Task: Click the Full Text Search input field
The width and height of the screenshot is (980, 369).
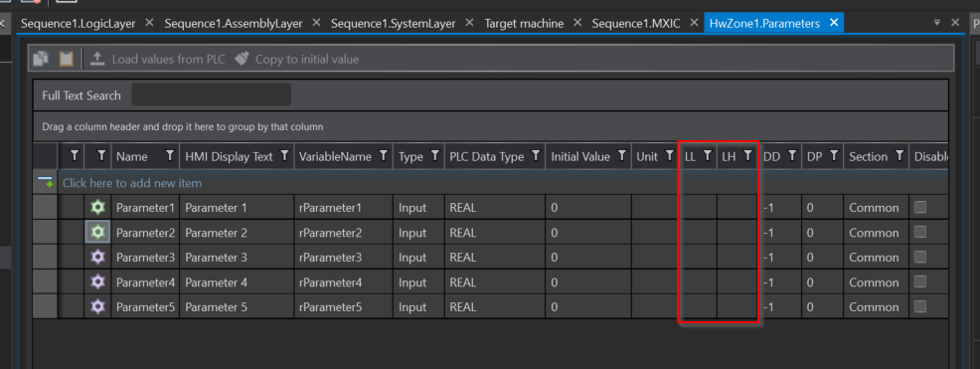Action: 212,95
